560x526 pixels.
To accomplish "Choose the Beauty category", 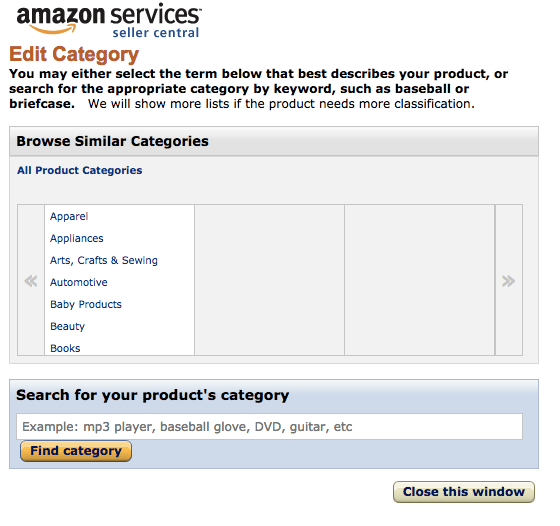I will 68,326.
